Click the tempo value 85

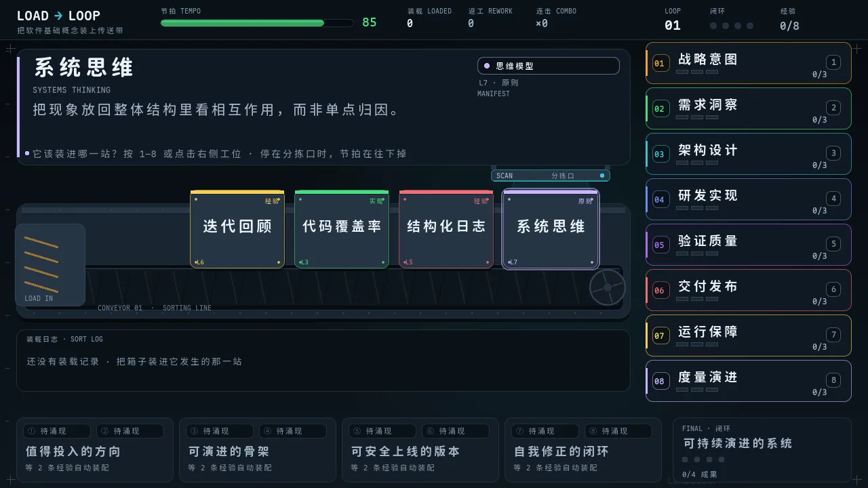tap(370, 22)
